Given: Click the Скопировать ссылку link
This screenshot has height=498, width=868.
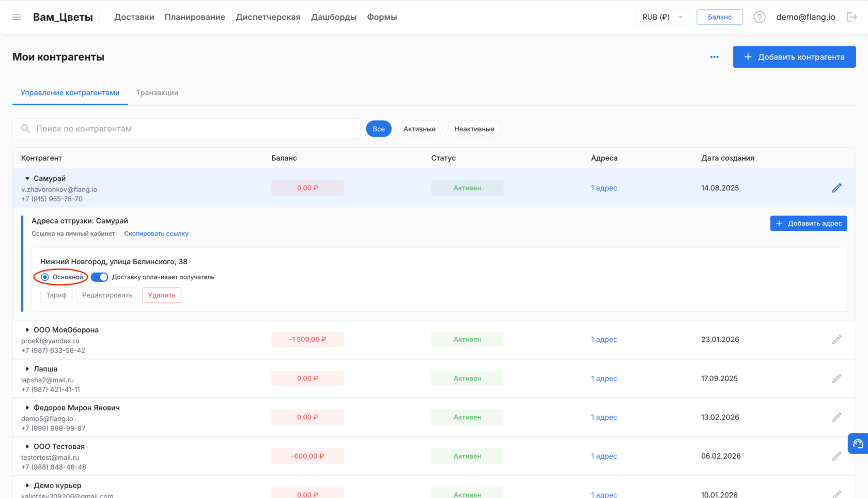Looking at the screenshot, I should coord(156,234).
